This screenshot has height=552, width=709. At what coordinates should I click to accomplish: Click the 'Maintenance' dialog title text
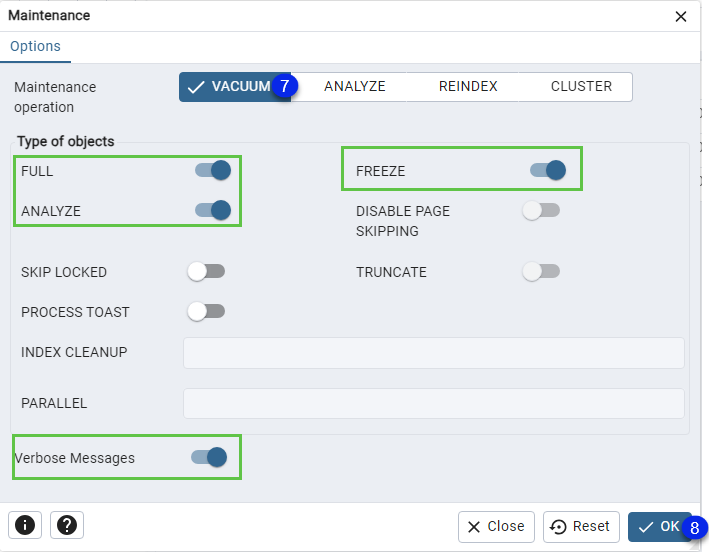point(49,15)
